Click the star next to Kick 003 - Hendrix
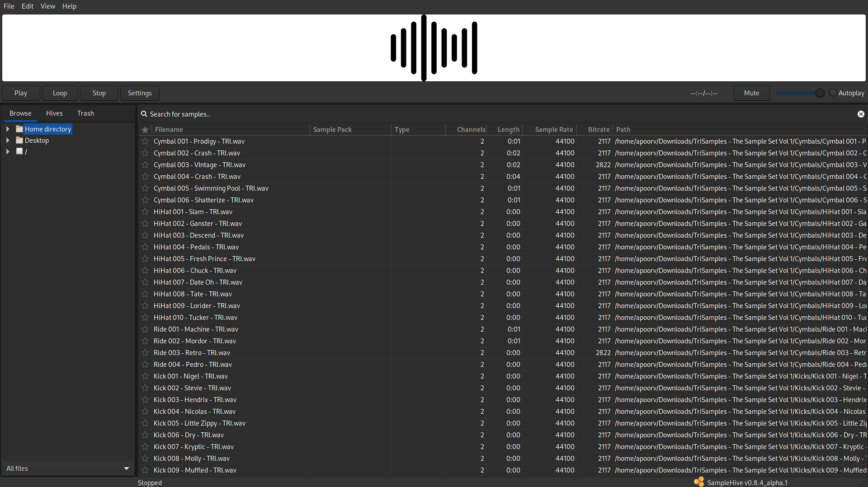Viewport: 868px width, 487px height. click(x=145, y=400)
